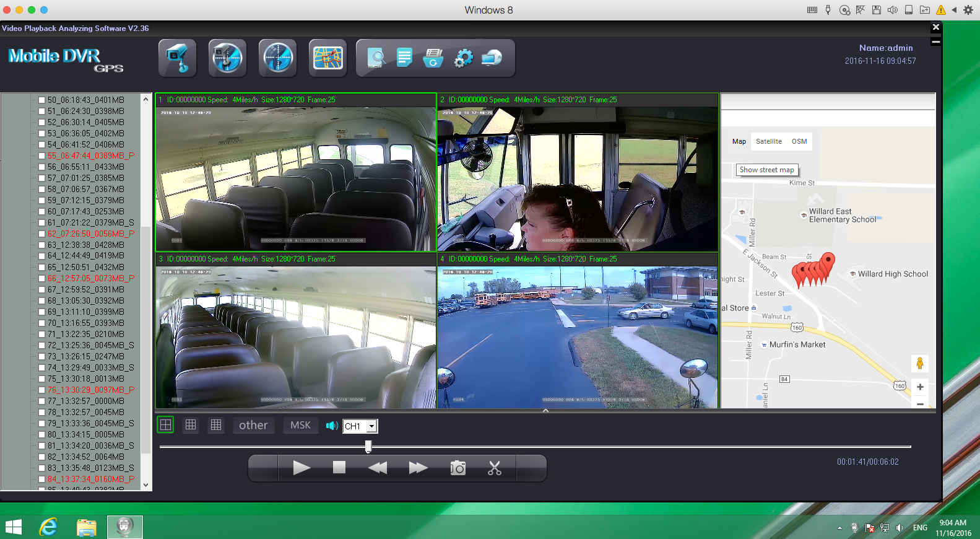The width and height of the screenshot is (980, 539).
Task: Expand the collapse arrow below video grid
Action: pos(545,411)
